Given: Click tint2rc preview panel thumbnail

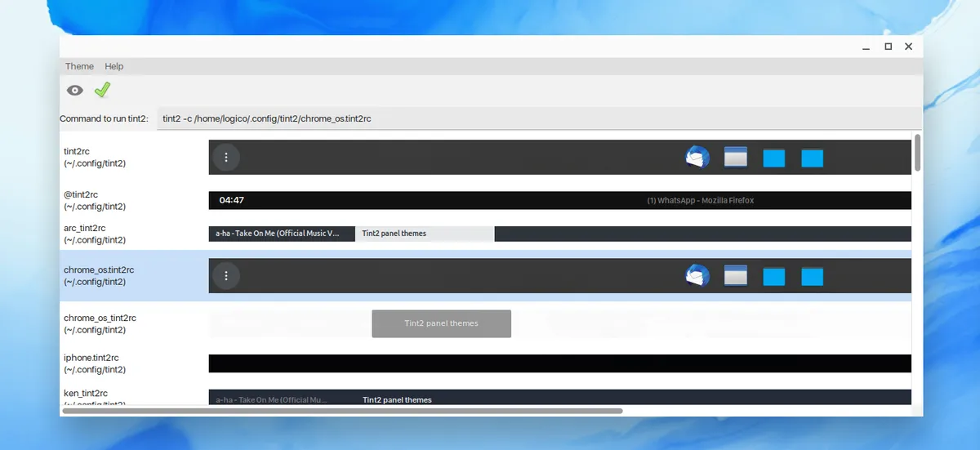Looking at the screenshot, I should (x=560, y=157).
